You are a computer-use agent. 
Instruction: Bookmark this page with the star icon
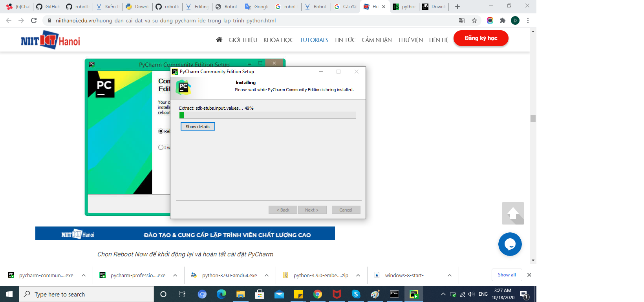[x=474, y=20]
